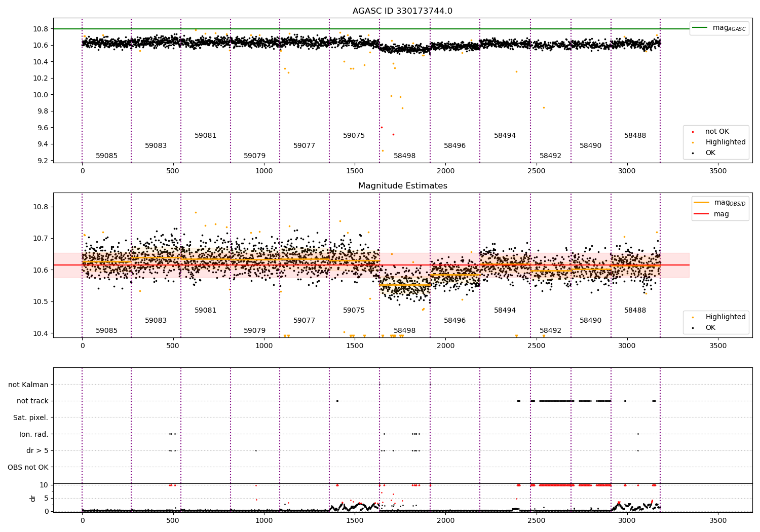The width and height of the screenshot is (760, 532).
Task: Select the 'OBS not OK' axis label
Action: (x=28, y=467)
